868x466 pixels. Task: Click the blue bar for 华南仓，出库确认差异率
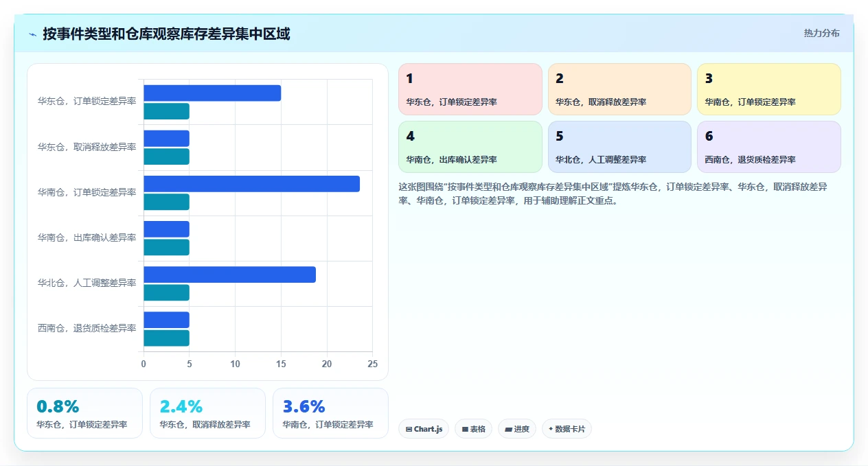click(x=166, y=229)
